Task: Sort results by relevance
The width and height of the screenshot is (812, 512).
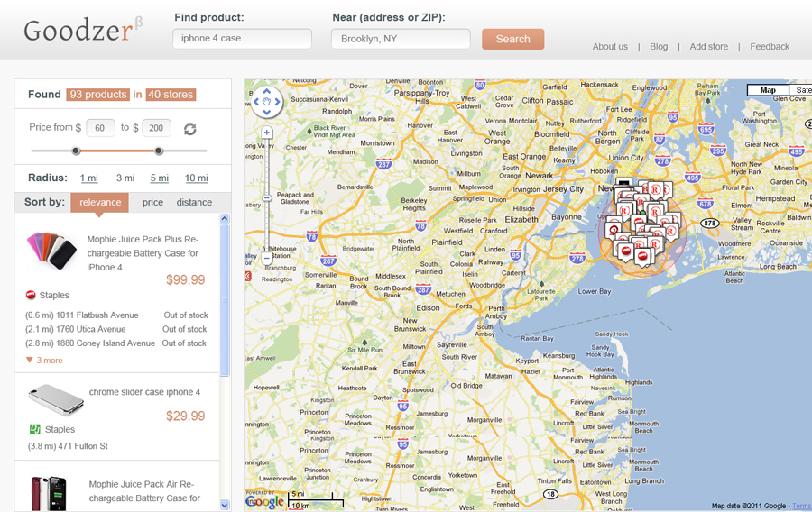Action: click(x=100, y=202)
